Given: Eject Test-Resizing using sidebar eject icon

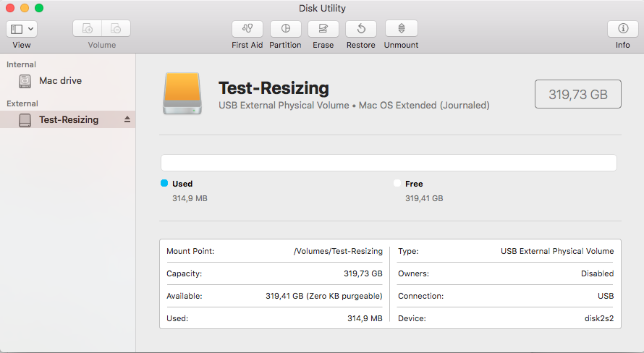Looking at the screenshot, I should [127, 119].
